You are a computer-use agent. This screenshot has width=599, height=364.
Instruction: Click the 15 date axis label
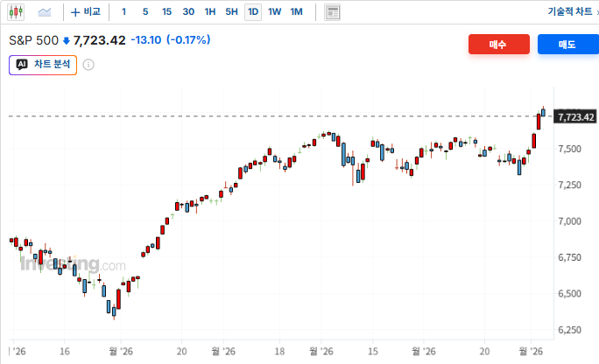pos(373,352)
